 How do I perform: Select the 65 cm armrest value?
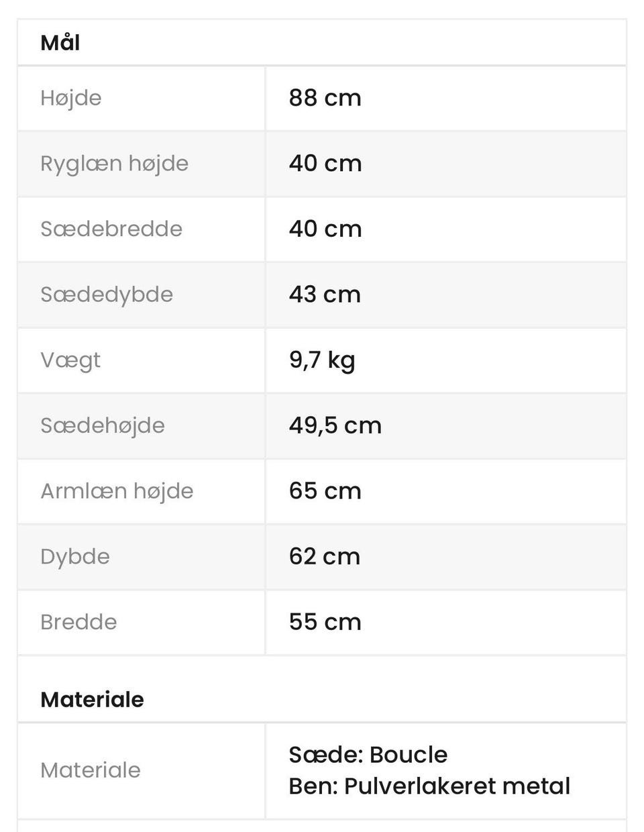325,491
